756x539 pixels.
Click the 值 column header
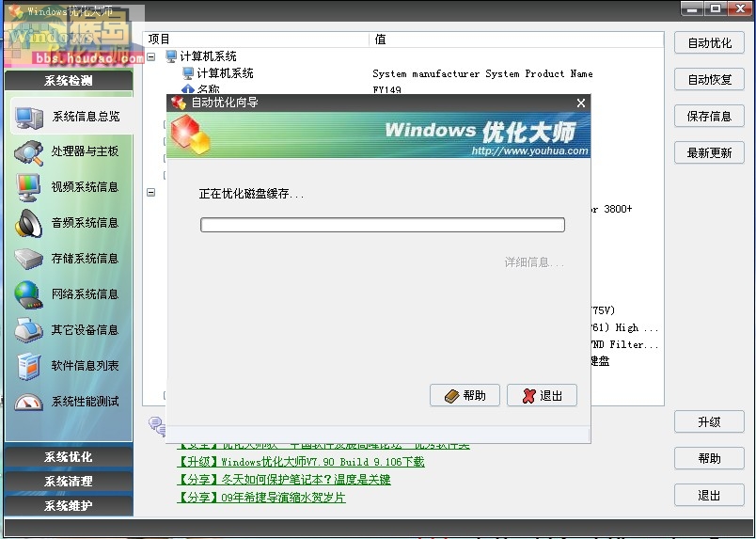pyautogui.click(x=516, y=40)
